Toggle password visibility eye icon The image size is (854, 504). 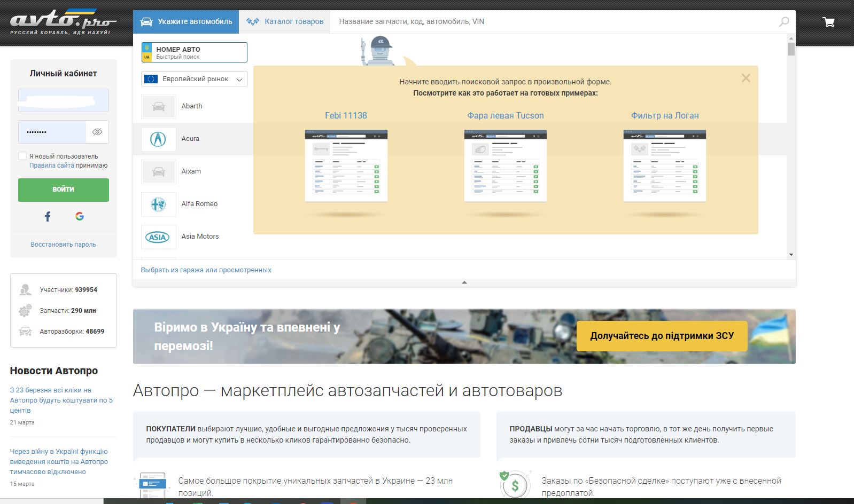97,132
